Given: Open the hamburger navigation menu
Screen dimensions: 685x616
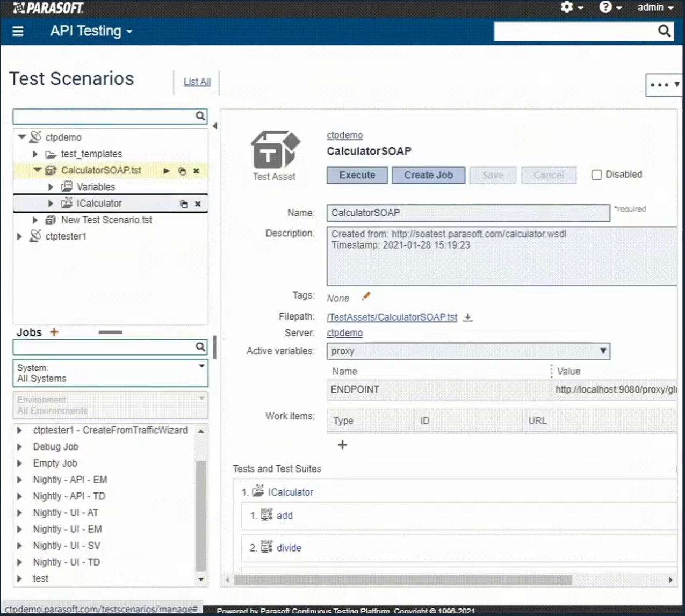Looking at the screenshot, I should (18, 31).
